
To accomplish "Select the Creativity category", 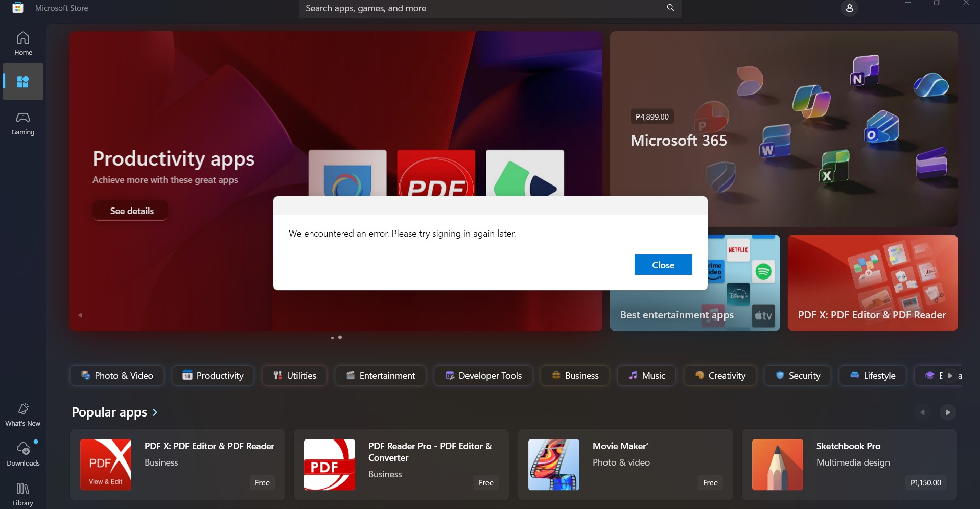I will (x=720, y=376).
